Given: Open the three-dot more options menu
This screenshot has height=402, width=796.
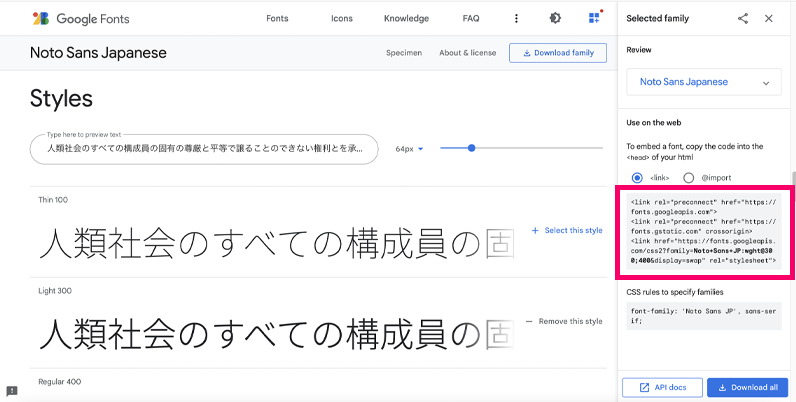Looking at the screenshot, I should (516, 18).
